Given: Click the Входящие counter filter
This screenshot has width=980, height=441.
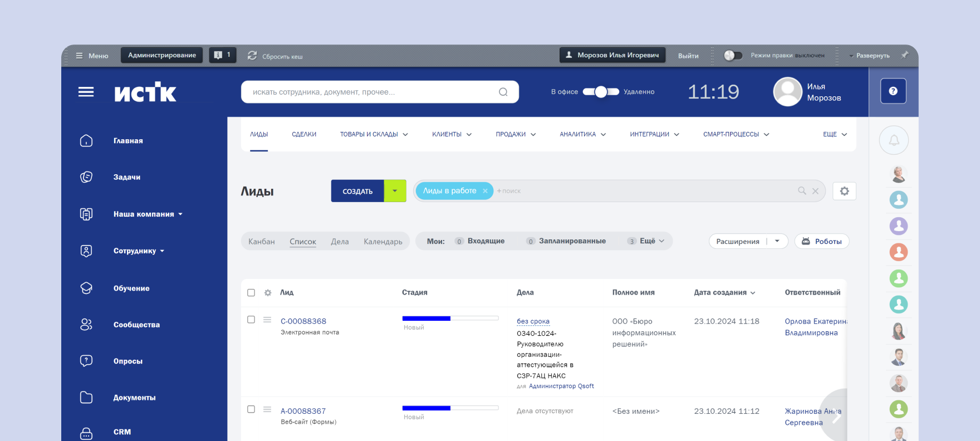Looking at the screenshot, I should pyautogui.click(x=480, y=241).
